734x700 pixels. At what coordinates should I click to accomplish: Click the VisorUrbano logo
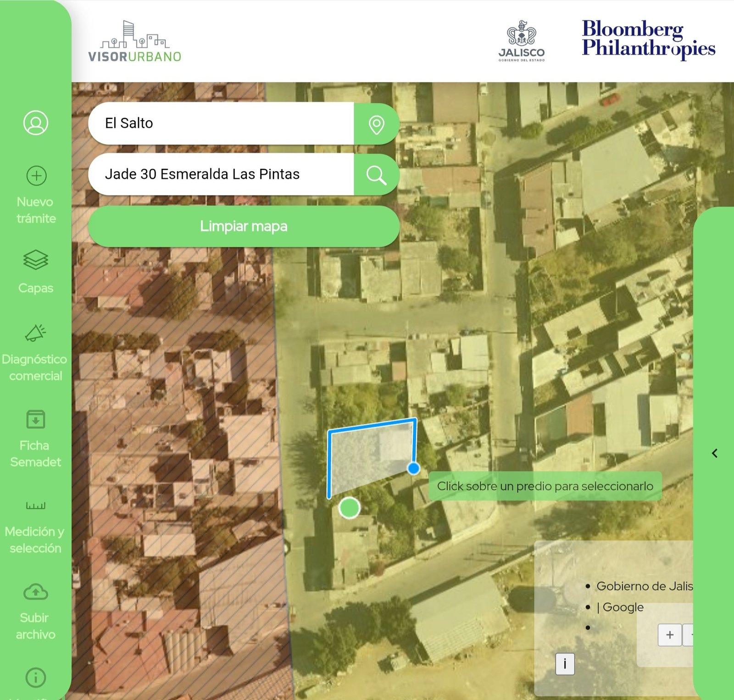click(x=134, y=42)
